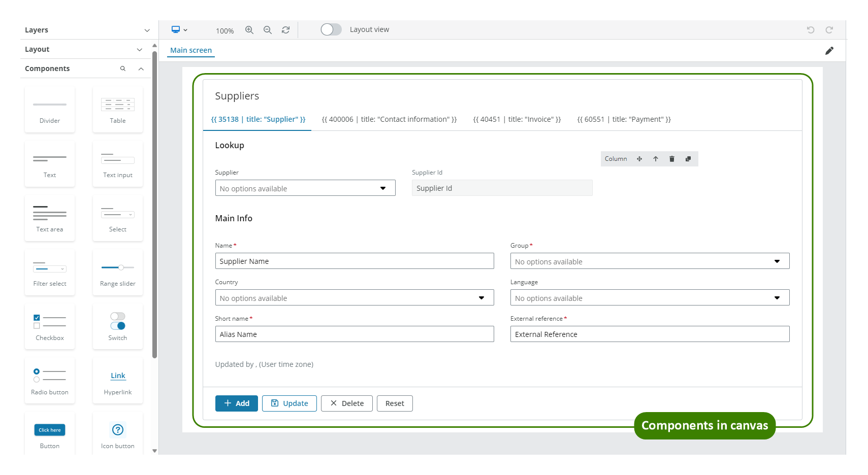The image size is (868, 475).
Task: Click the Supplier Name input field
Action: [x=355, y=261]
